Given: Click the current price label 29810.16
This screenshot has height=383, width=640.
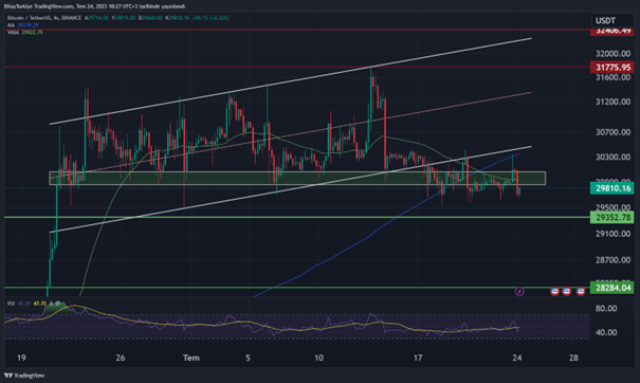Looking at the screenshot, I should 612,188.
